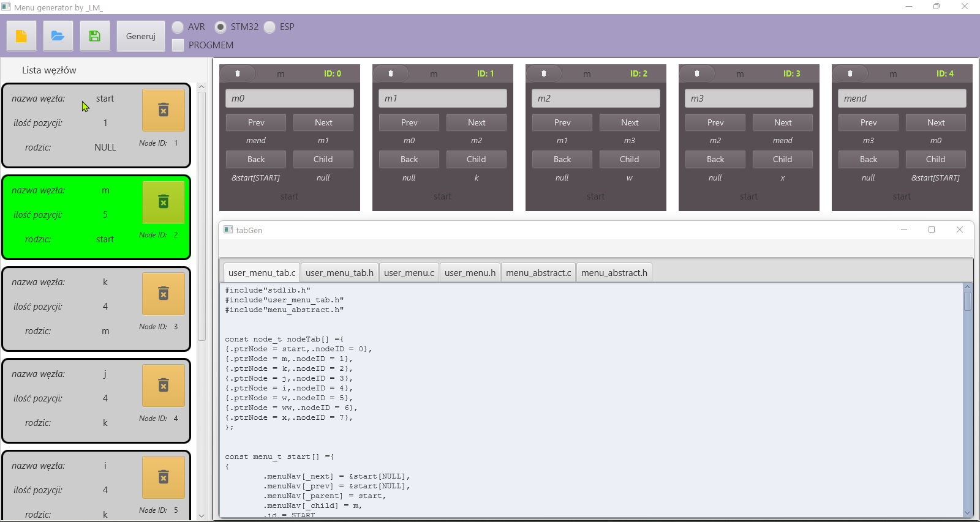Click trash icon on card ID: 4
980x522 pixels.
click(x=850, y=73)
